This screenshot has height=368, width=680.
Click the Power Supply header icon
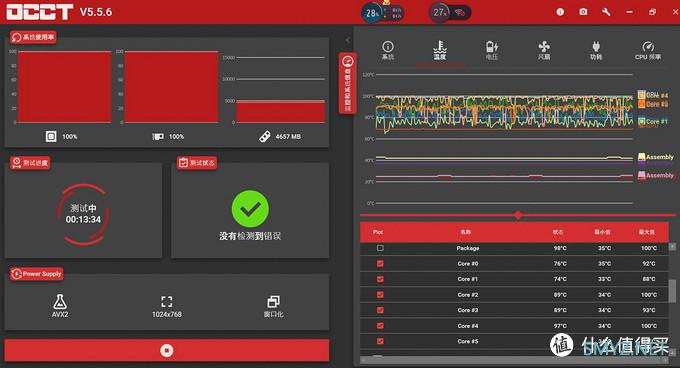click(x=16, y=274)
